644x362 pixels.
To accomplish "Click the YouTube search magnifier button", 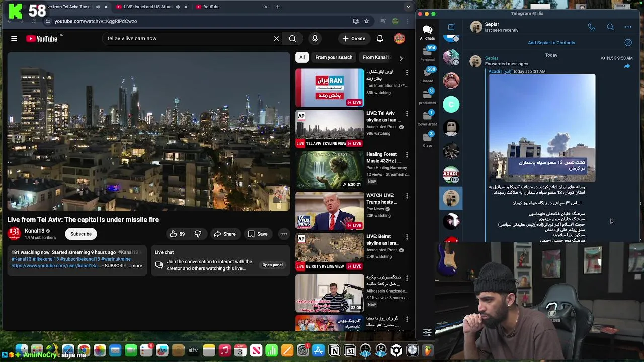I will click(292, 38).
